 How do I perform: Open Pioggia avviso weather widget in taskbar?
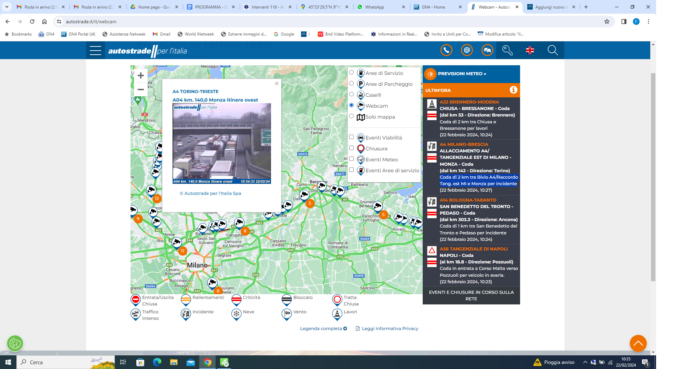pos(554,362)
